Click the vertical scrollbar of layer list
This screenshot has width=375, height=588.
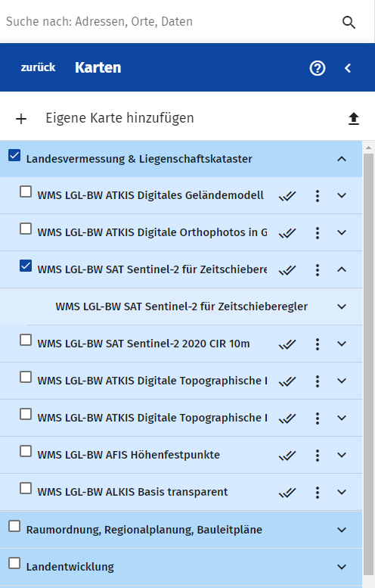click(x=369, y=364)
